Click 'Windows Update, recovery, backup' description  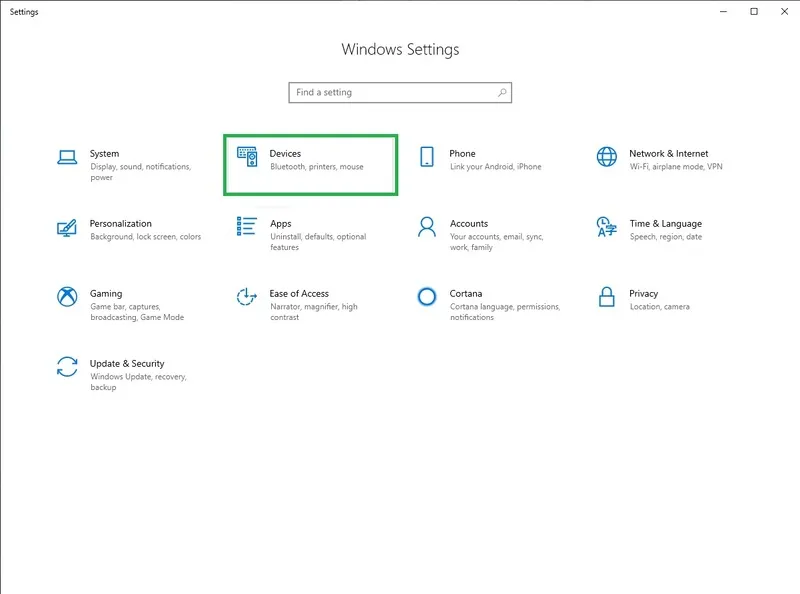[x=138, y=382]
